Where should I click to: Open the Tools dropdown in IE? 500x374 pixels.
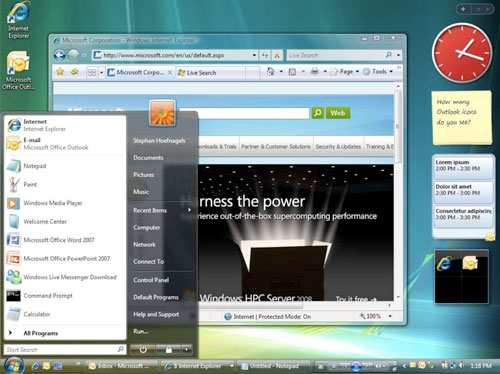click(x=378, y=71)
